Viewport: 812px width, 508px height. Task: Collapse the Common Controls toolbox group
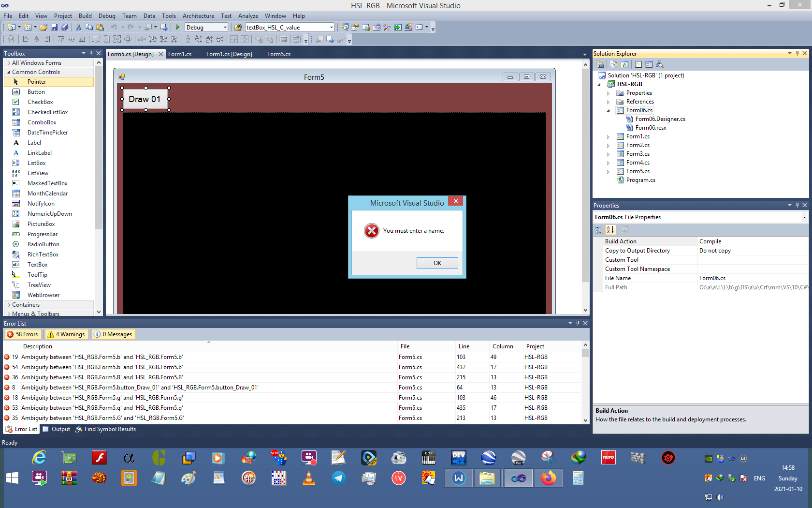tap(9, 72)
